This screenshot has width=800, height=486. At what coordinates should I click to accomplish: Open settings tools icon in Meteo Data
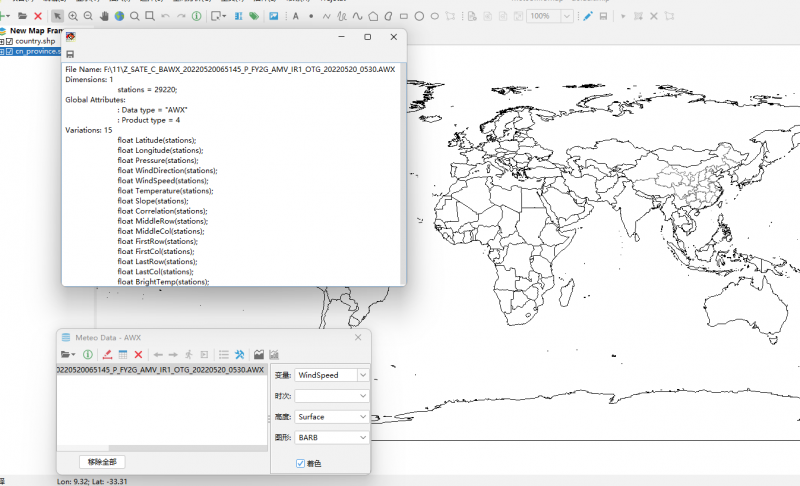pyautogui.click(x=240, y=354)
